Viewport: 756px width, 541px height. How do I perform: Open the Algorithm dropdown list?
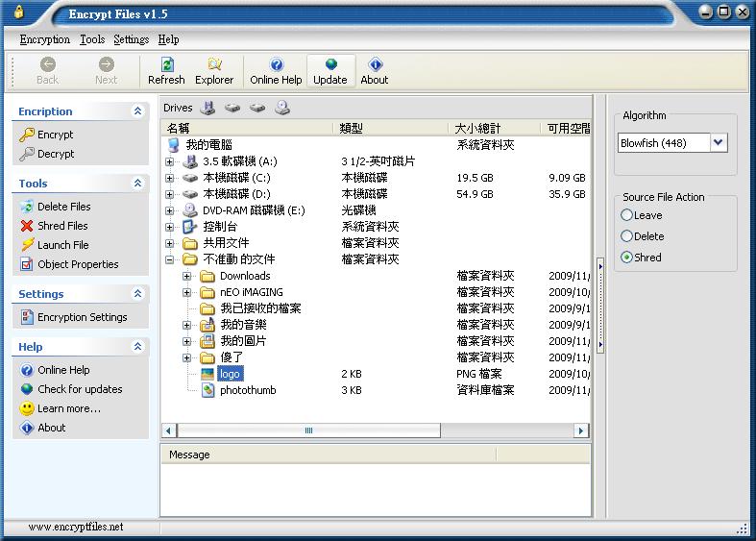tap(719, 142)
